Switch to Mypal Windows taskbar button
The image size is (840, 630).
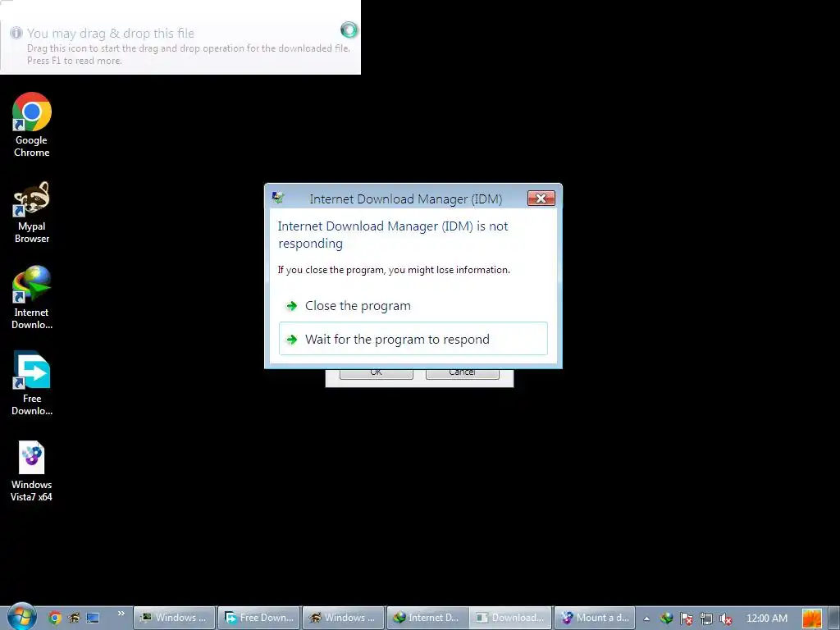pyautogui.click(x=344, y=618)
